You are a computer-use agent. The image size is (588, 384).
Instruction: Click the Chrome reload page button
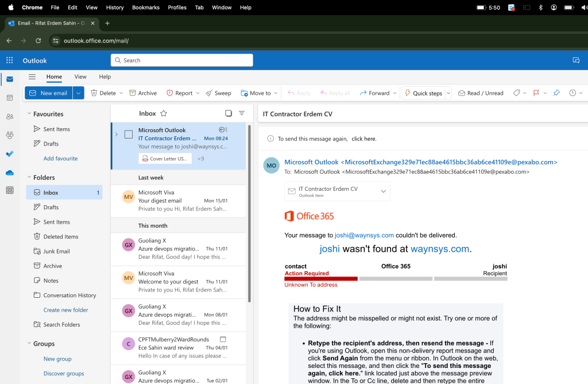click(38, 41)
